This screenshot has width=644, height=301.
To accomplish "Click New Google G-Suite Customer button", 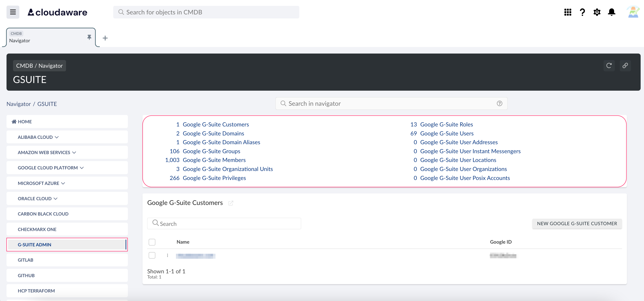I will click(x=577, y=223).
